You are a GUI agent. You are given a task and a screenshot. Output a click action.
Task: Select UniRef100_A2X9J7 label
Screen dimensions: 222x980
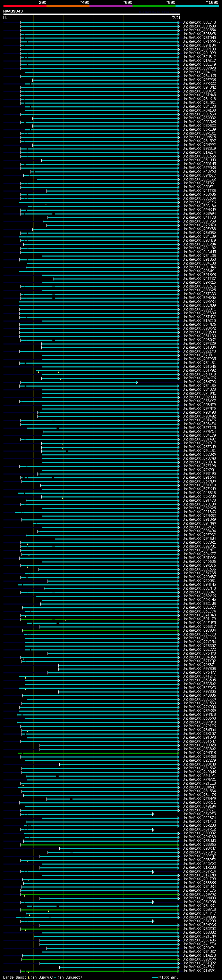click(x=199, y=443)
